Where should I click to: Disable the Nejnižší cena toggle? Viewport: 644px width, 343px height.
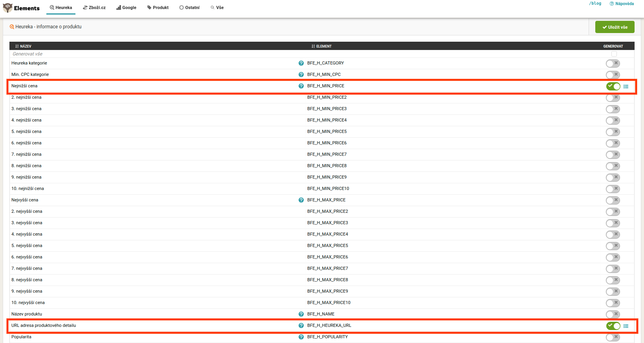(x=613, y=86)
